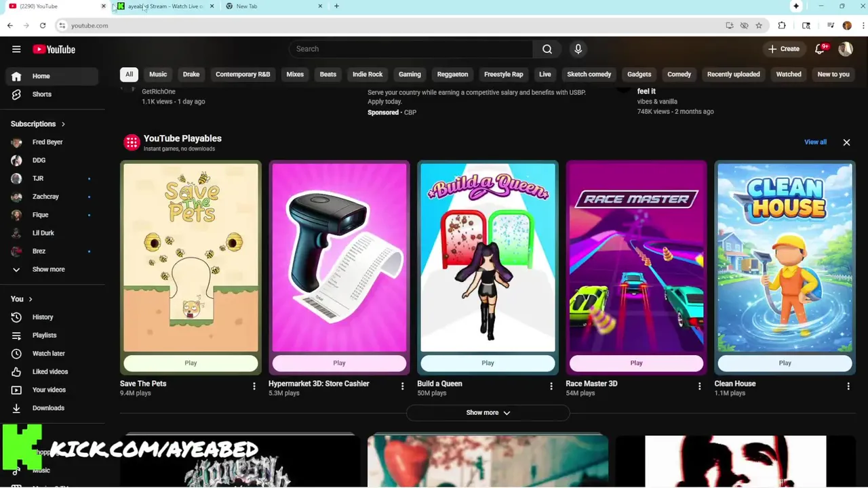Select the Indie Rock chip
The width and height of the screenshot is (868, 488).
click(x=368, y=75)
